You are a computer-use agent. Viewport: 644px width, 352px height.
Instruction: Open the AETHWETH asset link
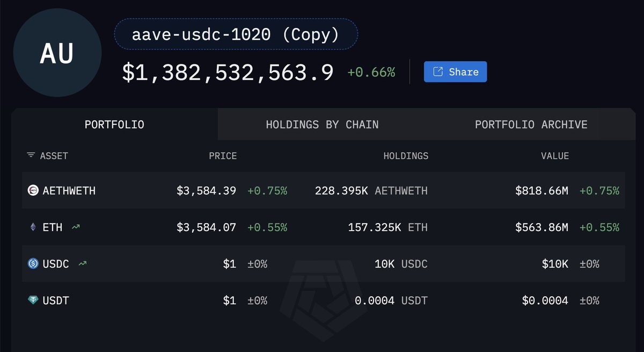69,191
